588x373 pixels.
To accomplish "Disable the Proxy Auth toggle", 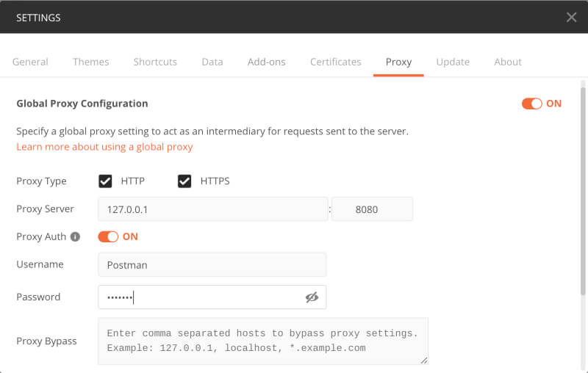I will [x=108, y=236].
